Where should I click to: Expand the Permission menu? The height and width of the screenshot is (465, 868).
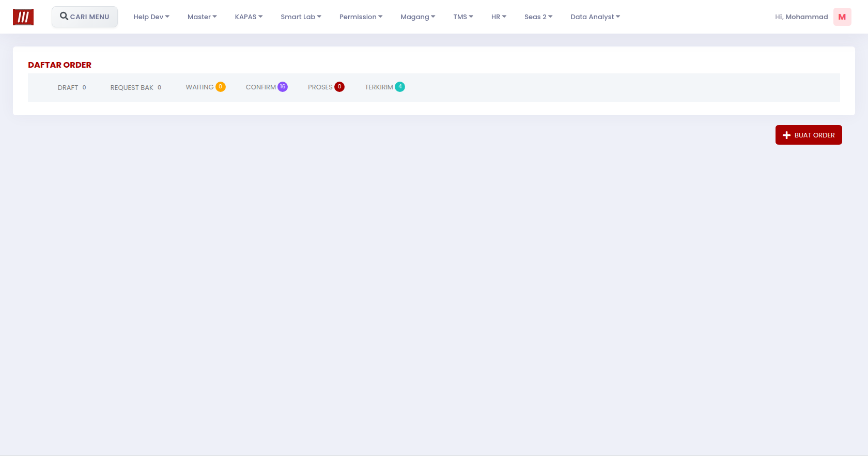[361, 17]
